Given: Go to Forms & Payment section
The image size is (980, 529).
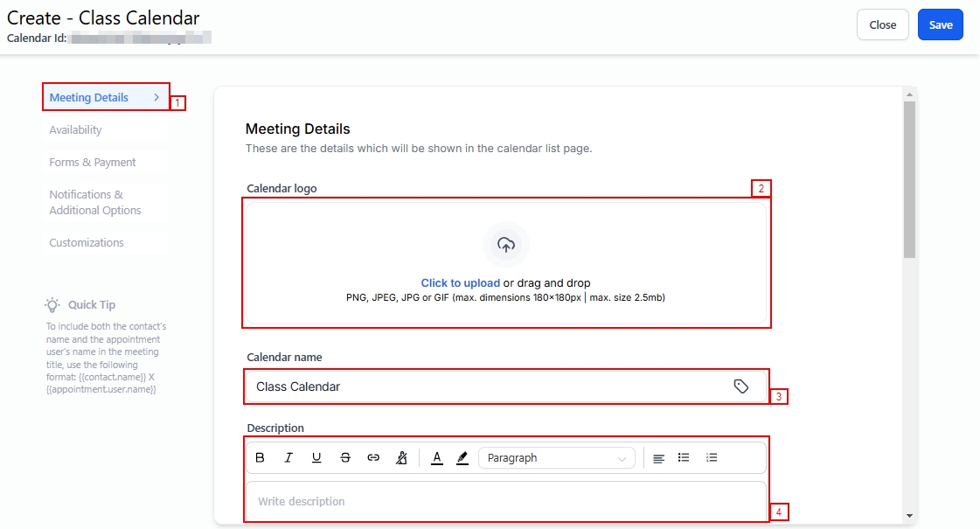Looking at the screenshot, I should [x=93, y=163].
